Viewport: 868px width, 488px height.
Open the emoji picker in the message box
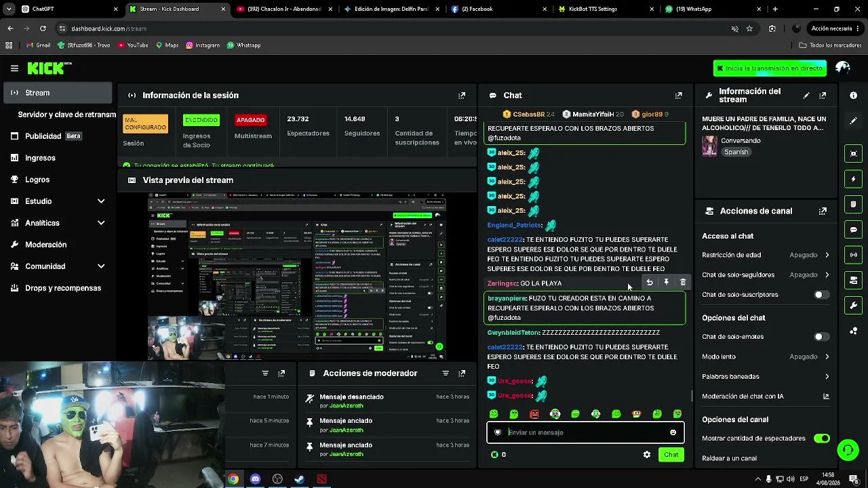pyautogui.click(x=673, y=432)
